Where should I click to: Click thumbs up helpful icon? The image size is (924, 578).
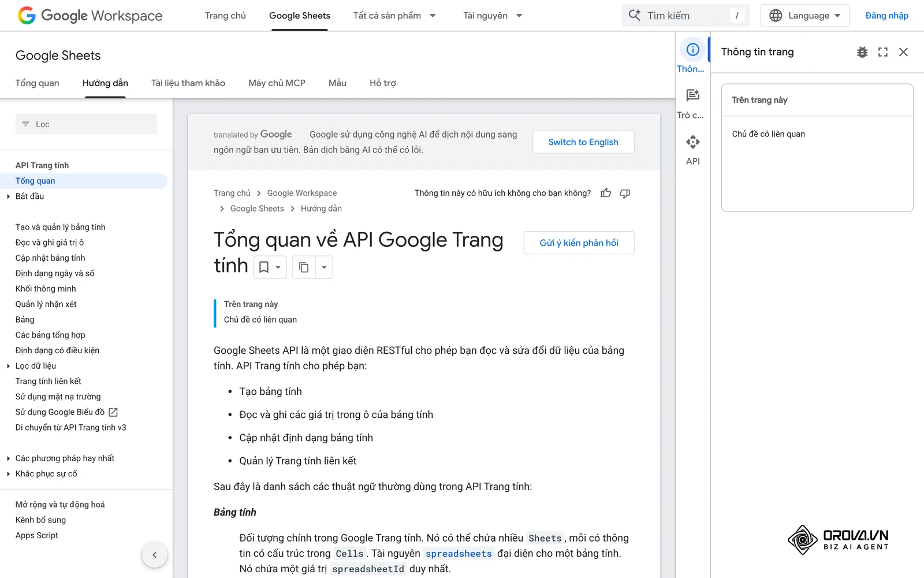click(x=606, y=193)
